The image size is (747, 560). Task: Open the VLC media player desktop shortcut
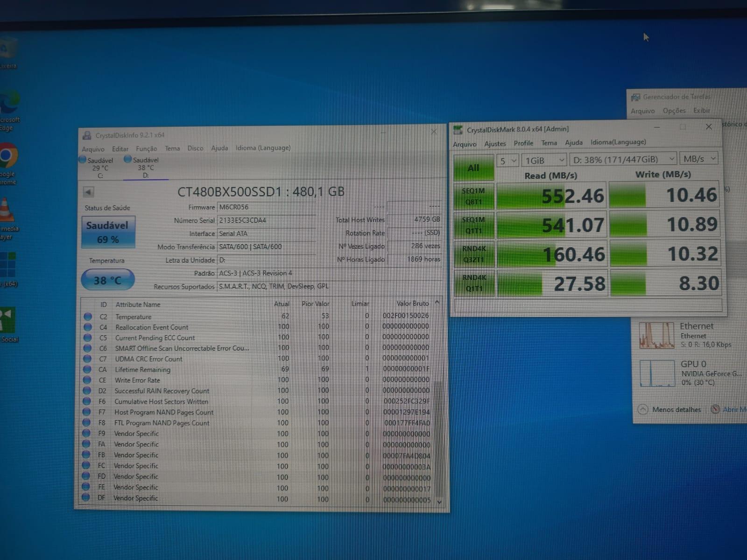pos(8,218)
